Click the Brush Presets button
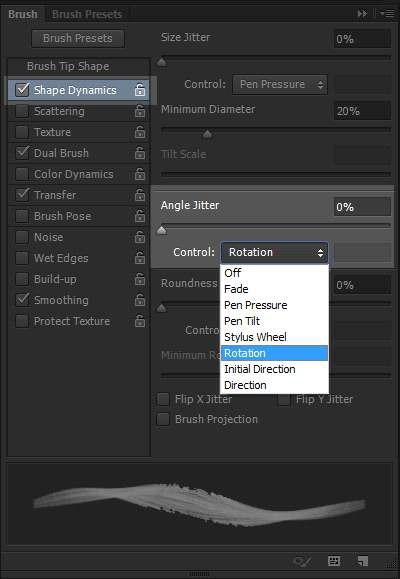 (x=78, y=38)
